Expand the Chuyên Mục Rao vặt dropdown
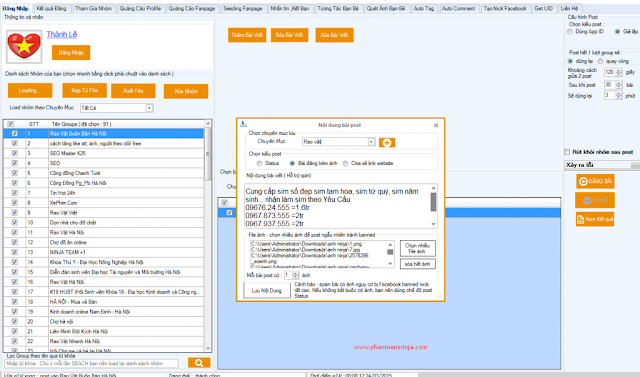Image resolution: width=640 pixels, height=377 pixels. [371, 142]
